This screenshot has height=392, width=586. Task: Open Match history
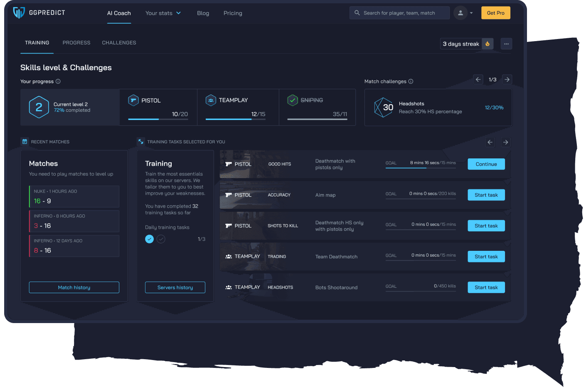74,287
